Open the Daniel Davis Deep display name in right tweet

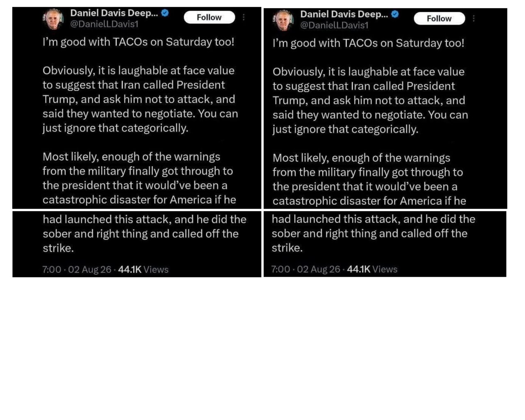(x=344, y=14)
